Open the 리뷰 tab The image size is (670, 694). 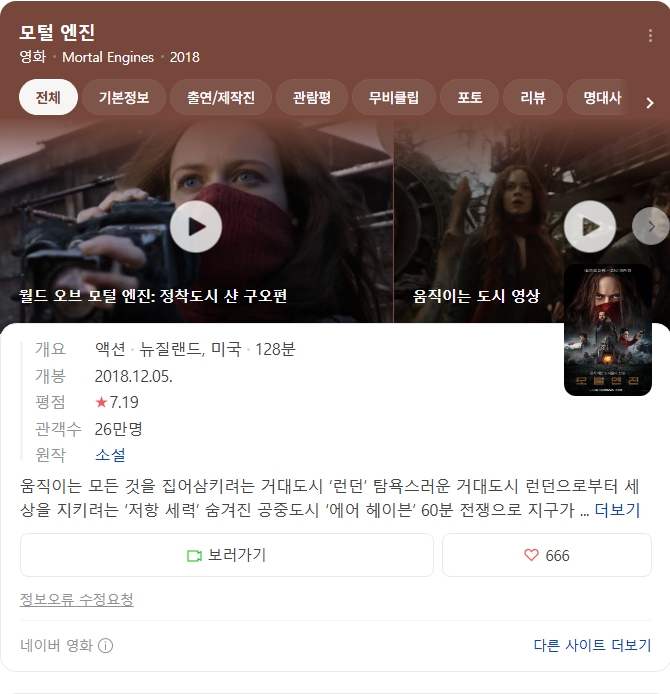[x=533, y=97]
